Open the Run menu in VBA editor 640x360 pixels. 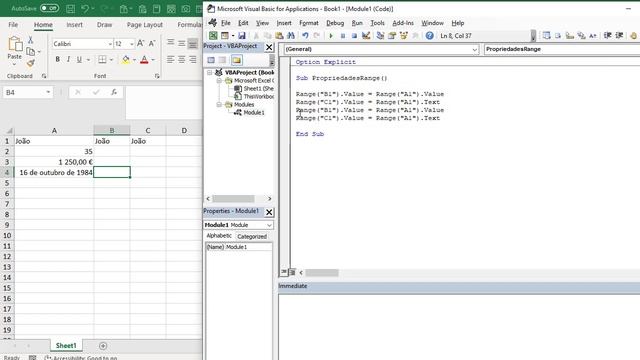pyautogui.click(x=357, y=23)
